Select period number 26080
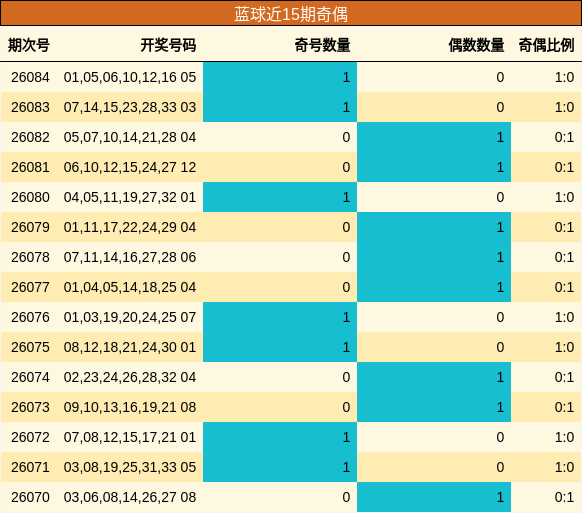The image size is (582, 513). tap(30, 197)
